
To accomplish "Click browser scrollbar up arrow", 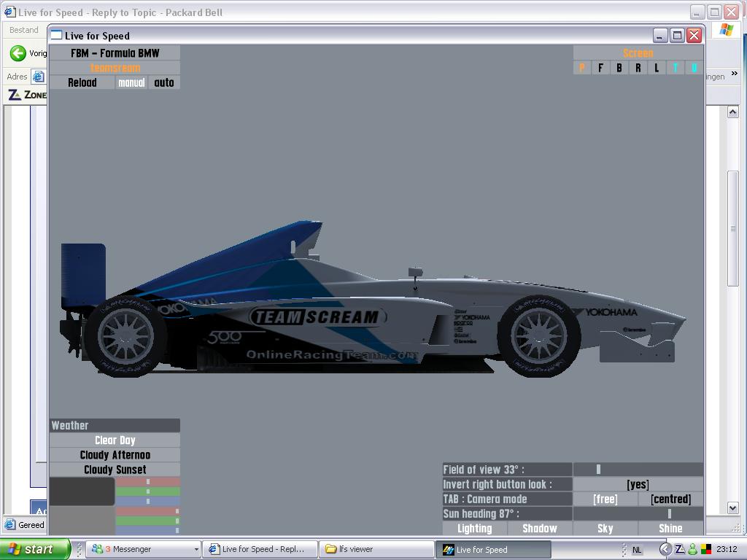I will [x=732, y=112].
